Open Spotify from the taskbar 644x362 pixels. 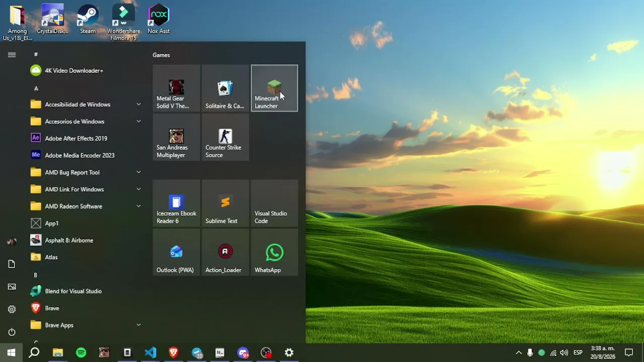81,352
